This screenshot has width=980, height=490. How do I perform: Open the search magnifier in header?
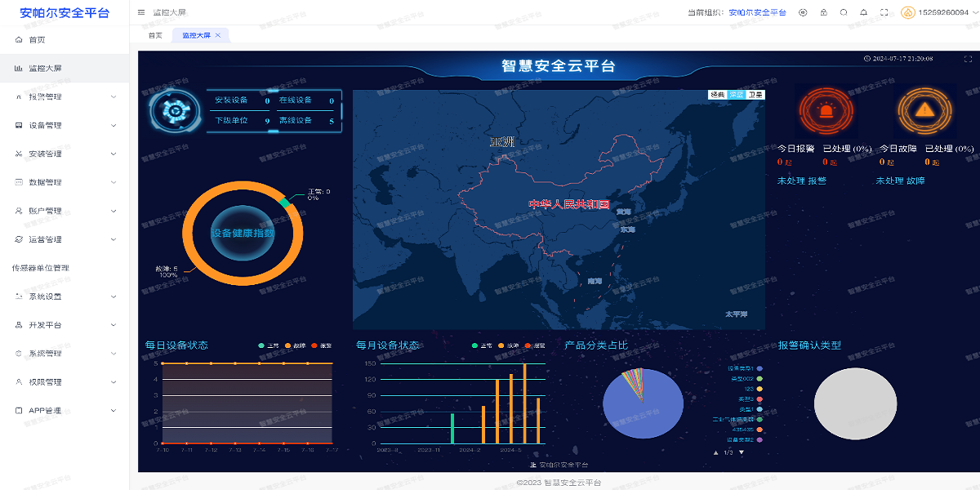click(844, 12)
